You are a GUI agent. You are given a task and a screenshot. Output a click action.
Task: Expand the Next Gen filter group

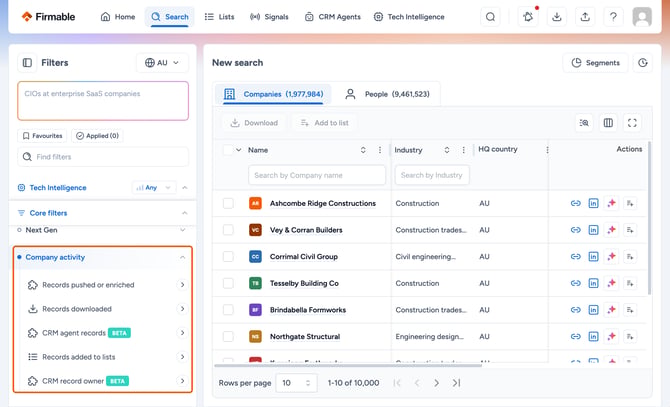182,230
